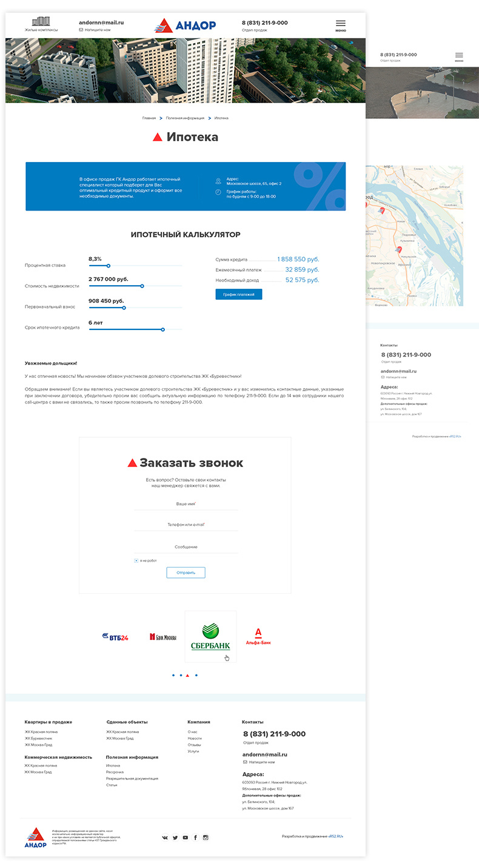Click header phone 8 (831) 211-9-000
The width and height of the screenshot is (479, 868).
pos(264,22)
